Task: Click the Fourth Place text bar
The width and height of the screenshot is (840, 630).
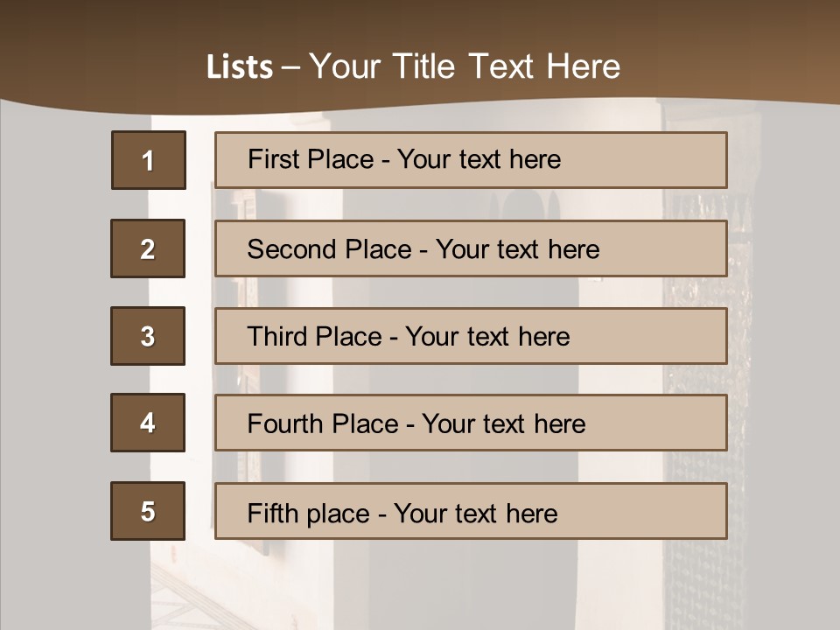Action: [471, 423]
